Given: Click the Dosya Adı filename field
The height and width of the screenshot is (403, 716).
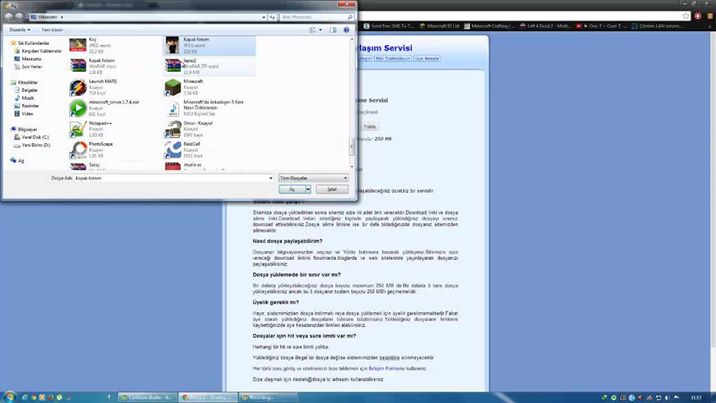Looking at the screenshot, I should pyautogui.click(x=173, y=178).
